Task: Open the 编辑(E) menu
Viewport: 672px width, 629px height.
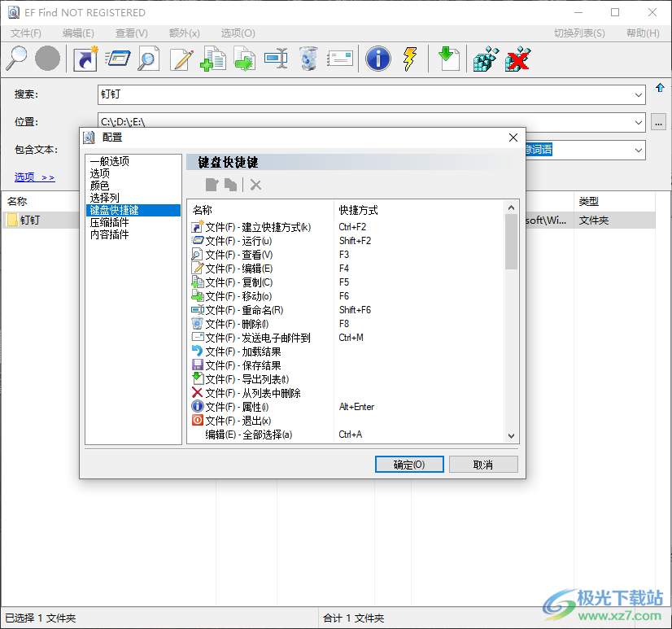Action: (x=78, y=33)
